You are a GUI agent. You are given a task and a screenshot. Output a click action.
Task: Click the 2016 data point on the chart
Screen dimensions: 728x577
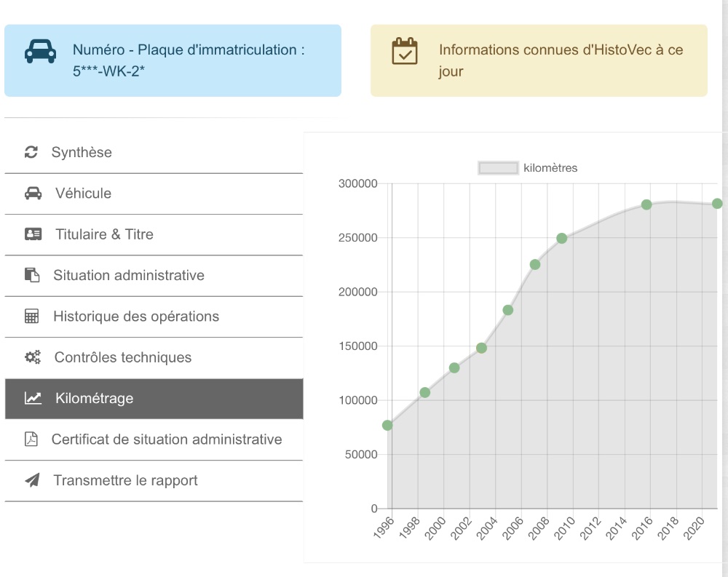coord(646,204)
